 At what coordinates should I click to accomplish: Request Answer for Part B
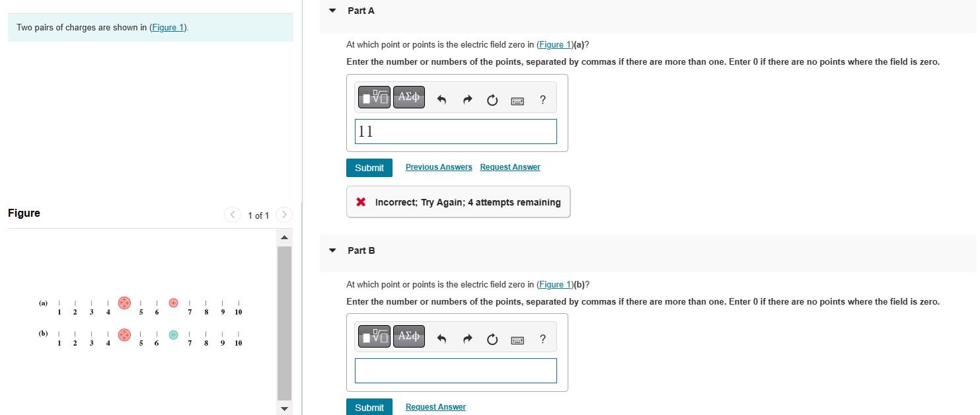(435, 406)
